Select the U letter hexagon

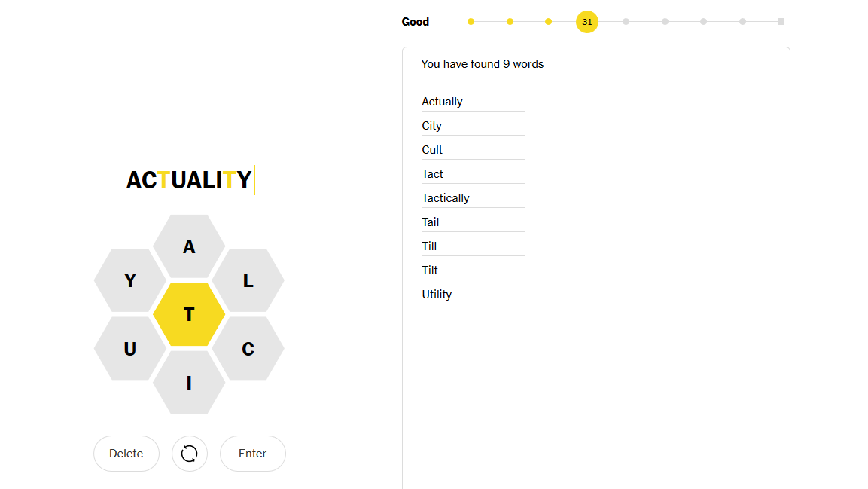click(130, 348)
